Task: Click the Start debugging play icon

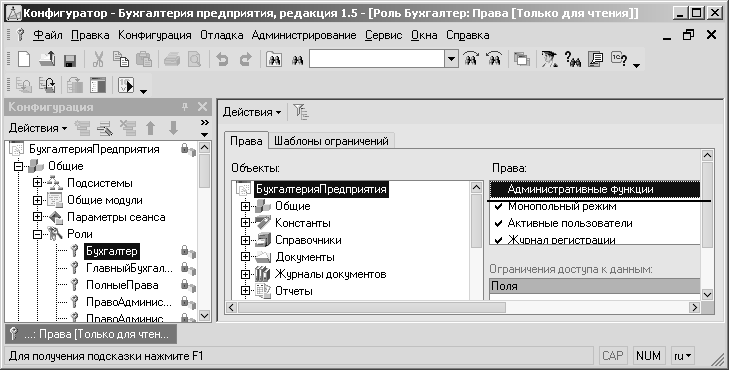Action: [x=126, y=85]
